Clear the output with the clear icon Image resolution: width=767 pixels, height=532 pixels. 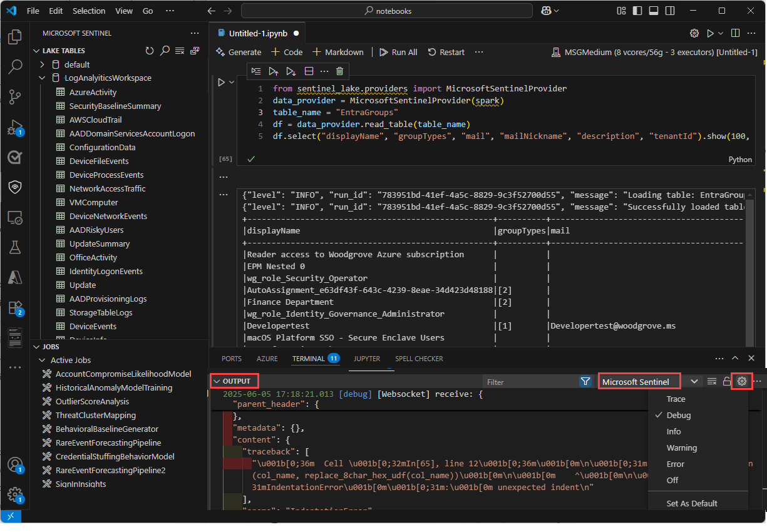click(712, 381)
